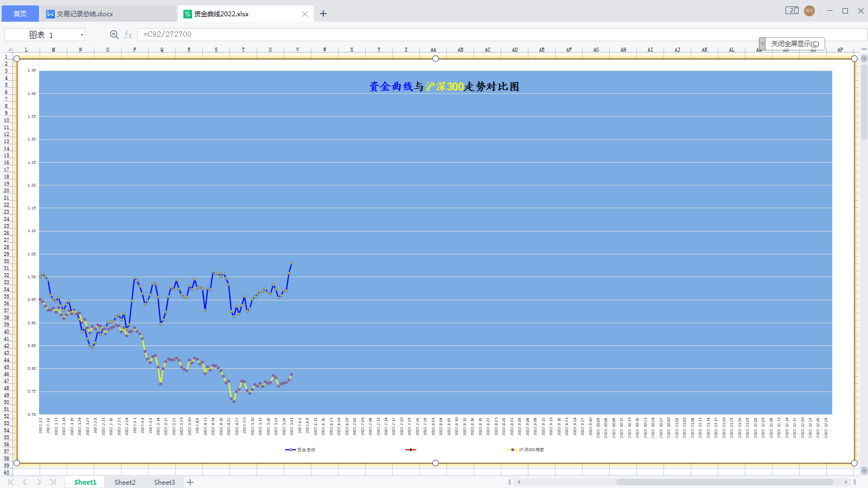Click the hamburger icon beside 关闭全屏显示 button
This screenshot has width=868, height=488.
[x=762, y=43]
